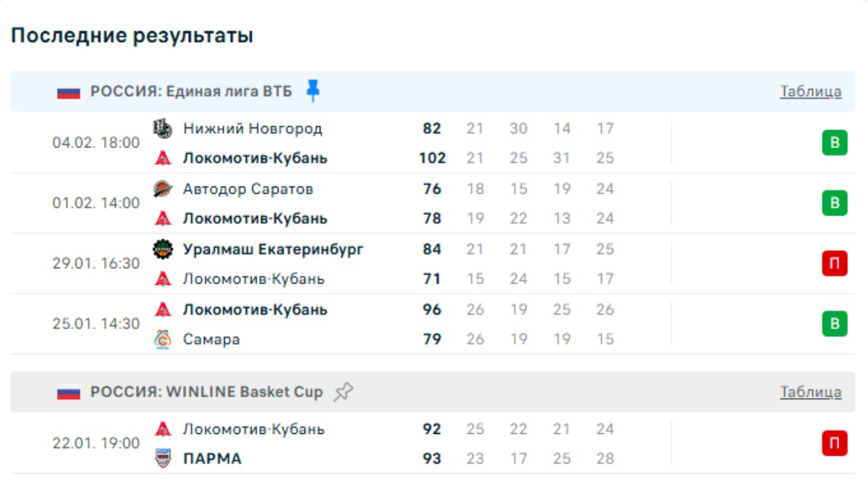Click the Автодор Саратов team logo
Viewport: 868px width, 486px height.
163,189
